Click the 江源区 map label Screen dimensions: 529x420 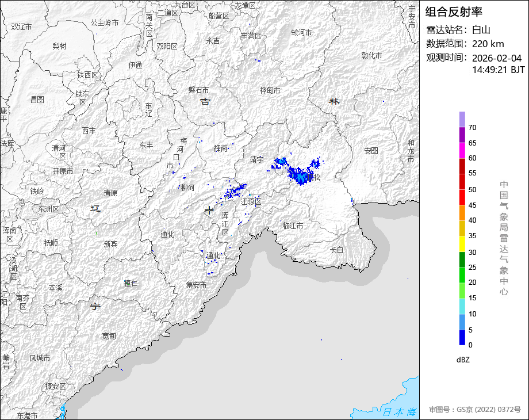pyautogui.click(x=251, y=201)
